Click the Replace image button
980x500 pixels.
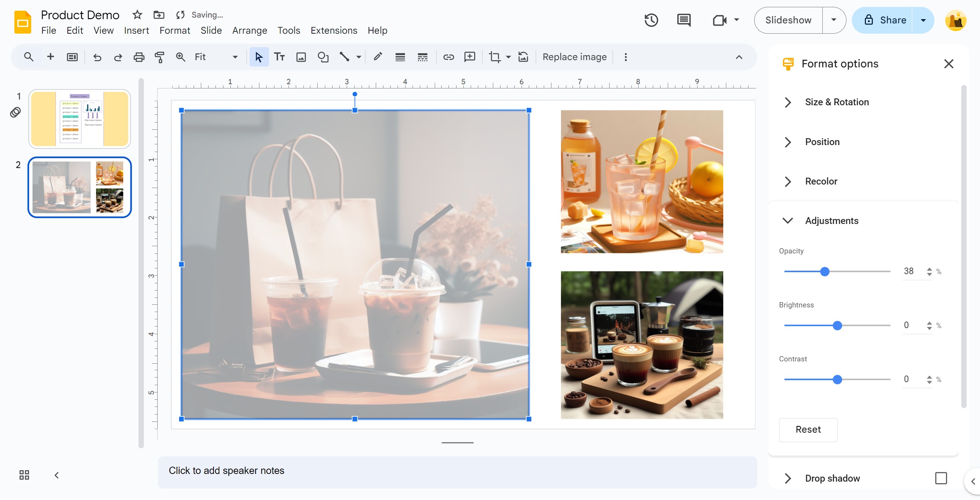coord(574,57)
